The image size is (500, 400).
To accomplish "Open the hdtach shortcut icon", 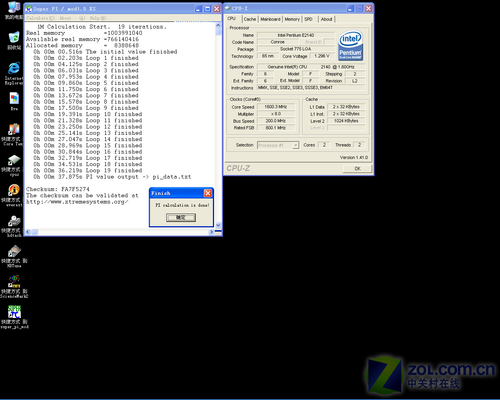I will coord(13,226).
